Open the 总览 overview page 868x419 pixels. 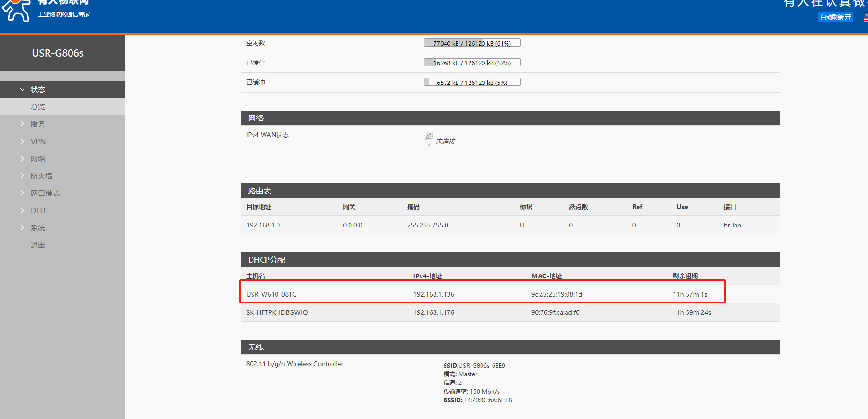pos(38,107)
